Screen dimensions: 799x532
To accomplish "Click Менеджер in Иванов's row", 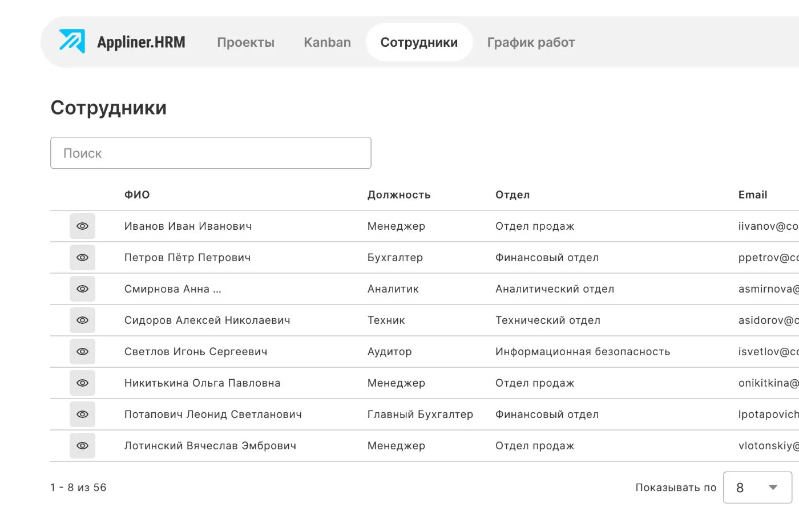I will pos(396,226).
